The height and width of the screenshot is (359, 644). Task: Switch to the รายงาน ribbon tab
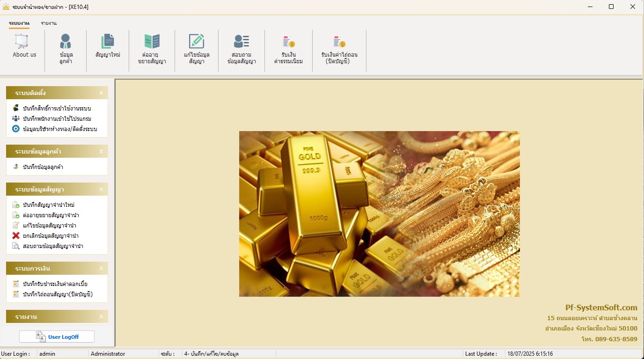pyautogui.click(x=49, y=23)
